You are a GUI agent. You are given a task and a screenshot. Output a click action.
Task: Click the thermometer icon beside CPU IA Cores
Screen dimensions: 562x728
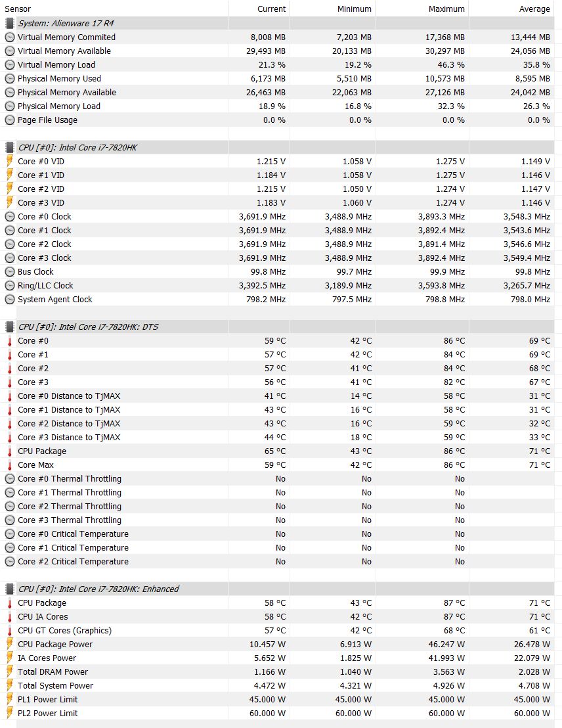coord(9,617)
